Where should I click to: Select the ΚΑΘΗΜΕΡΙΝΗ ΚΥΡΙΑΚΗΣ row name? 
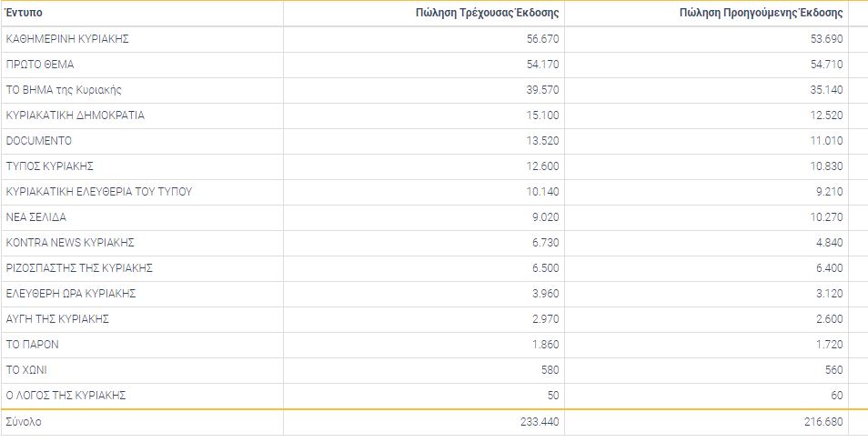[x=67, y=39]
